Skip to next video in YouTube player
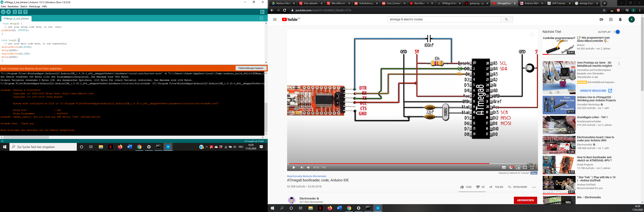This screenshot has height=212, width=644. click(x=302, y=167)
